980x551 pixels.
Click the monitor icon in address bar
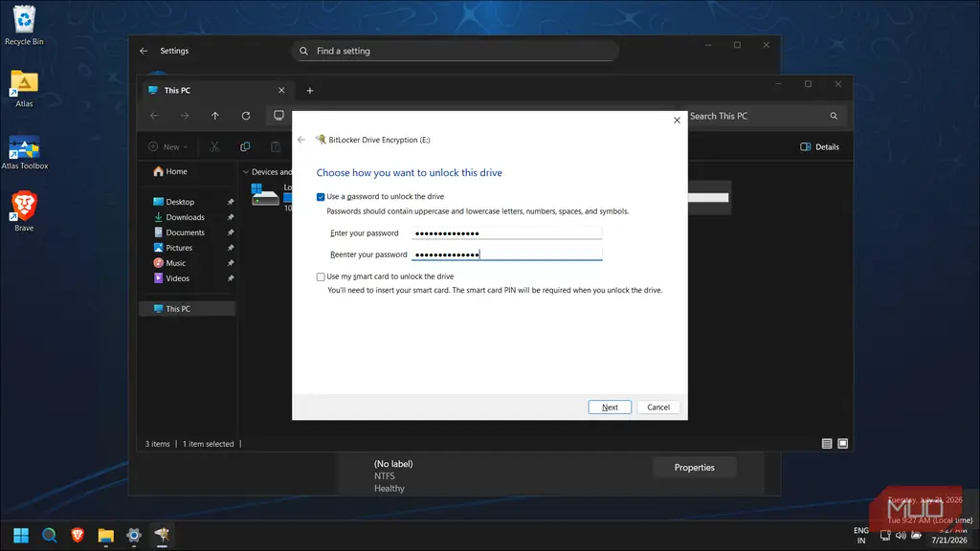click(x=278, y=116)
